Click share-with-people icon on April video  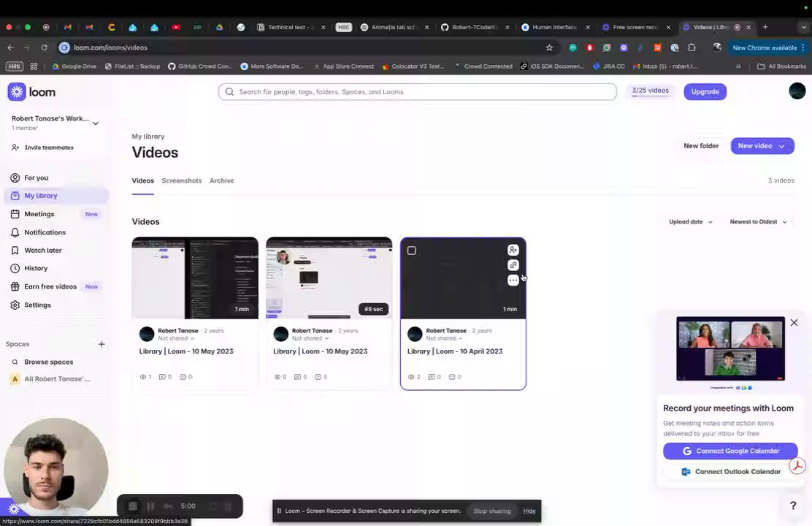point(513,251)
